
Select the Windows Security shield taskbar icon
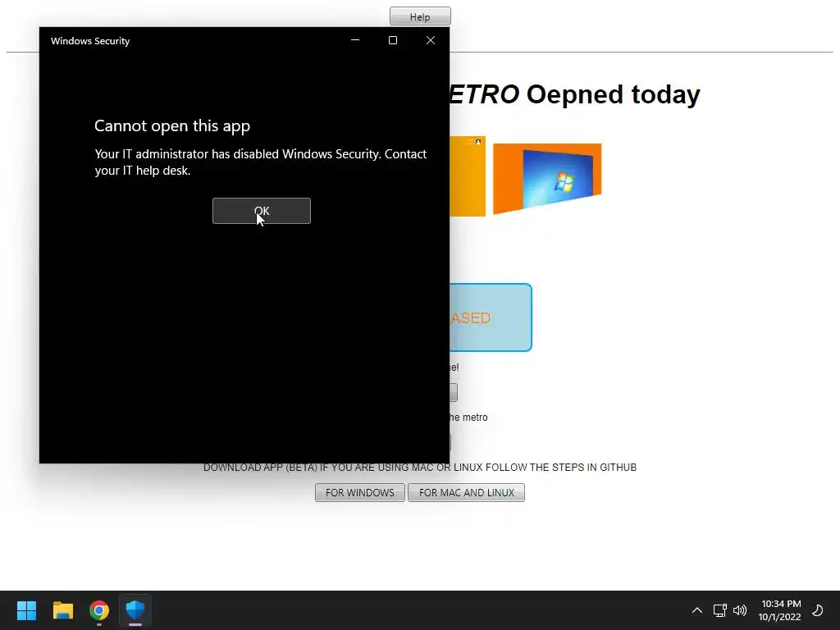point(135,610)
